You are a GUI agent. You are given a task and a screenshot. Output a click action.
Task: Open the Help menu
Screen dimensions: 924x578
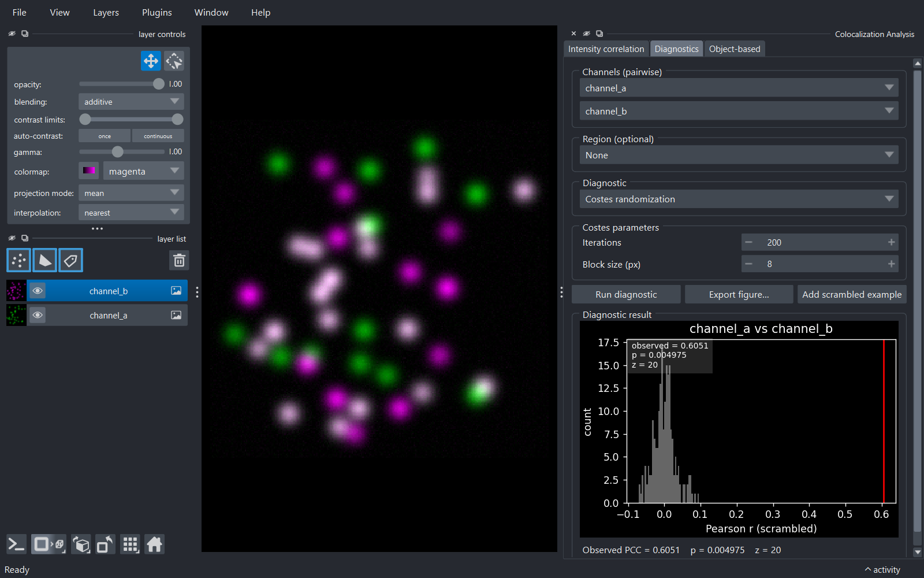[260, 12]
